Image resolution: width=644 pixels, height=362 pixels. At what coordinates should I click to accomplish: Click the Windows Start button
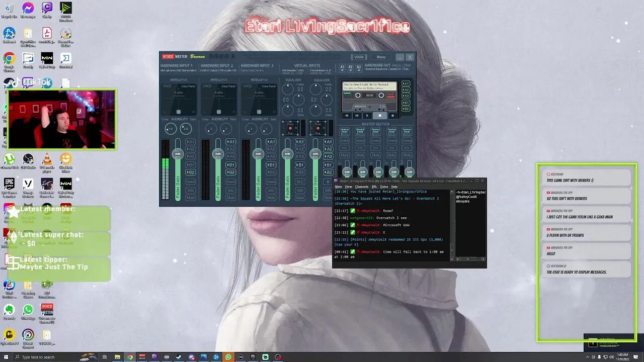[x=6, y=357]
